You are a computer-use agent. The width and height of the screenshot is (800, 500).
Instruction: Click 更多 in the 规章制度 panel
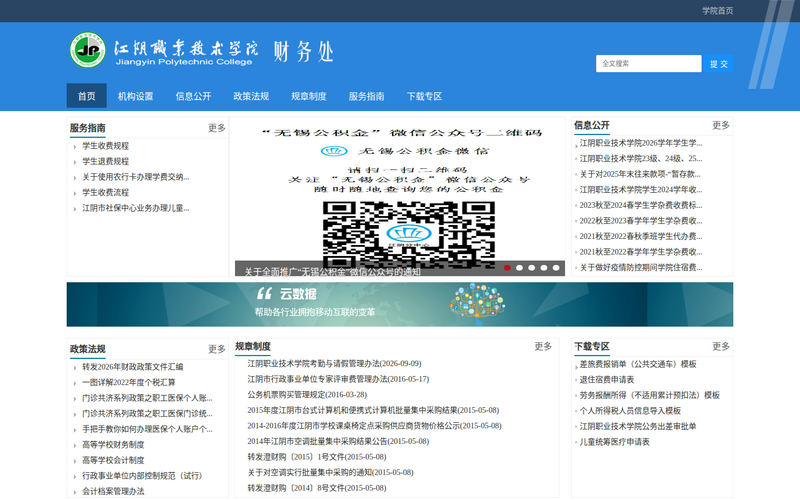(543, 346)
